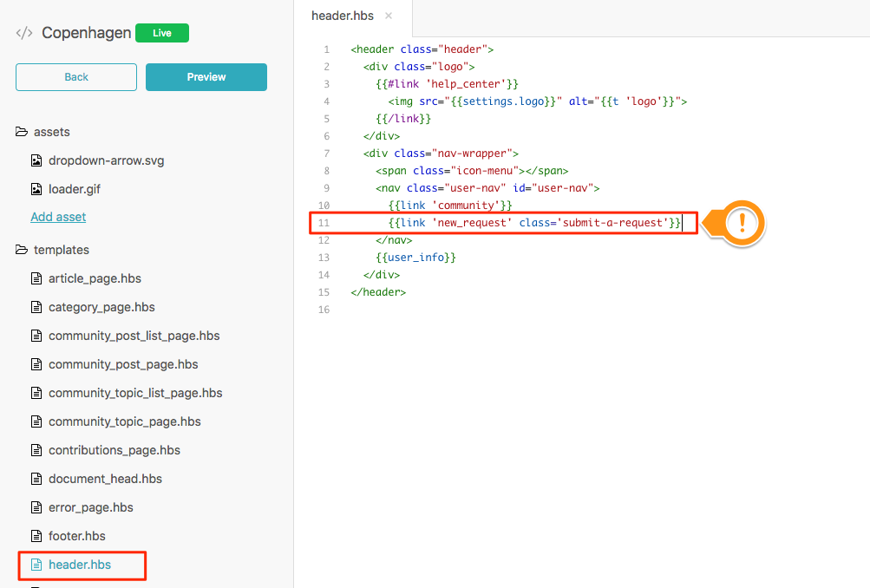The width and height of the screenshot is (870, 588).
Task: Click the header.hbs document icon in sidebar
Action: (36, 565)
